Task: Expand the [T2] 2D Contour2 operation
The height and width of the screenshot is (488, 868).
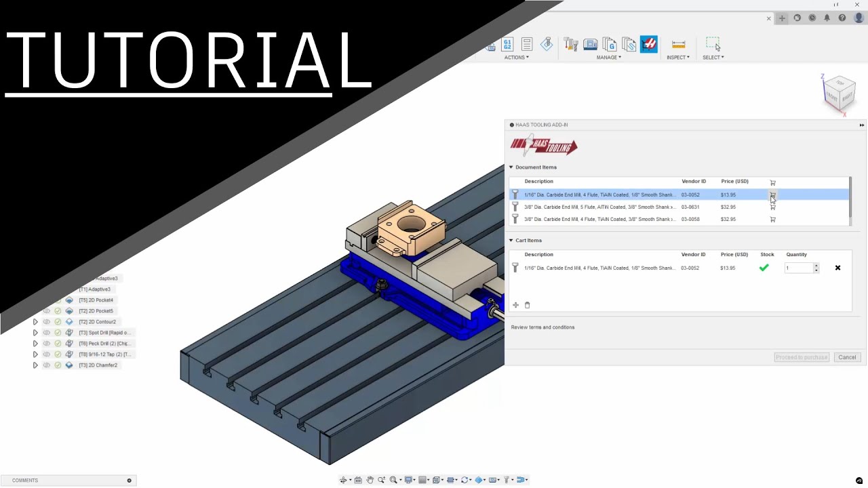Action: [35, 322]
